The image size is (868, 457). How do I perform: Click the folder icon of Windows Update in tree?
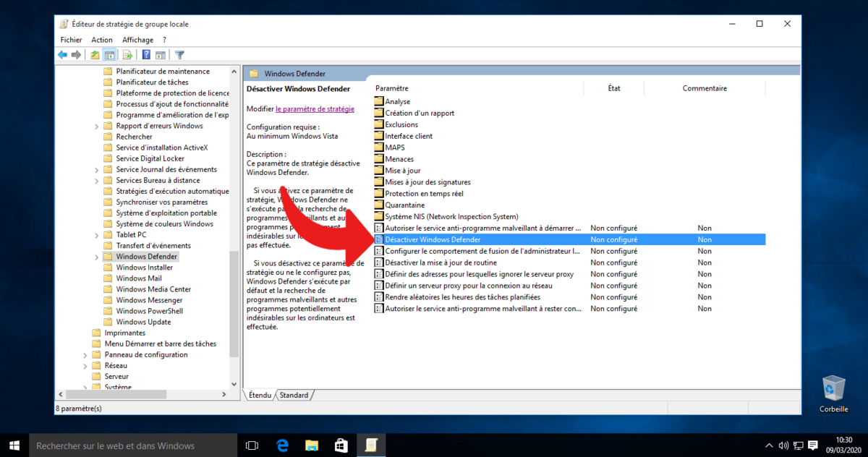click(x=108, y=322)
